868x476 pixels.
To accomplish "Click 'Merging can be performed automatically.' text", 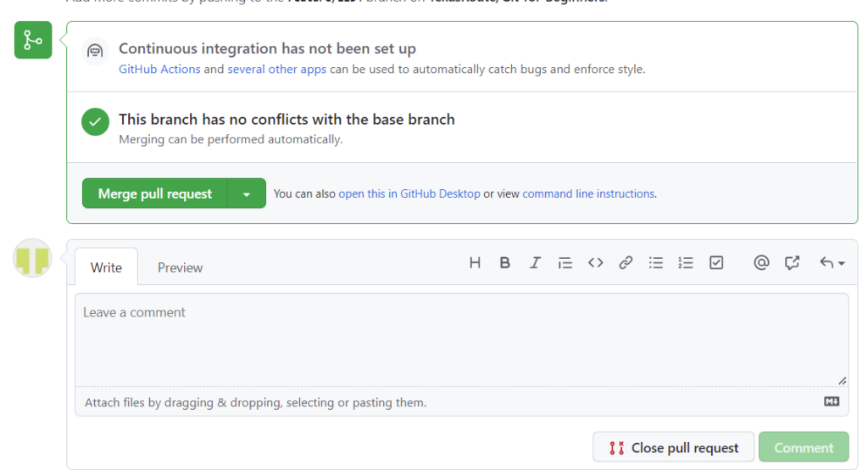I will [231, 139].
